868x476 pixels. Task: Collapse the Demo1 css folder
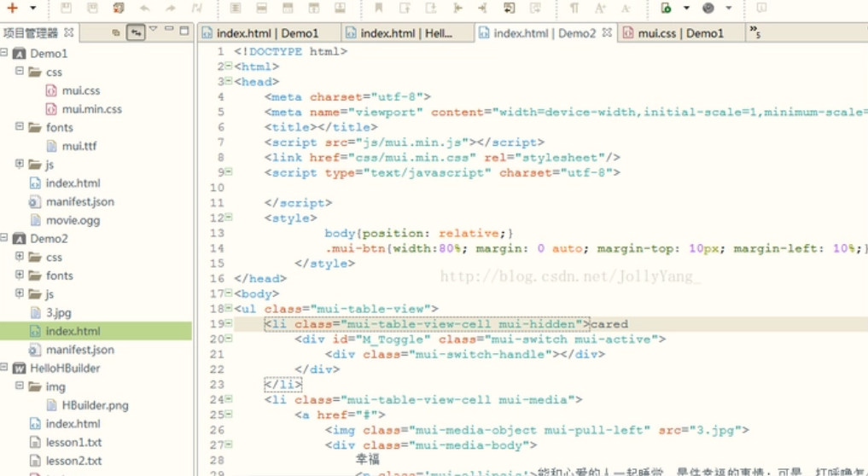(19, 72)
